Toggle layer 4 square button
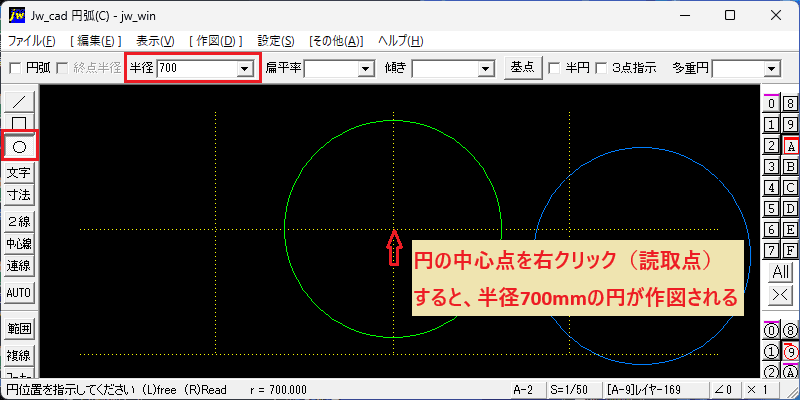Screen dimensions: 800x400 (771, 188)
